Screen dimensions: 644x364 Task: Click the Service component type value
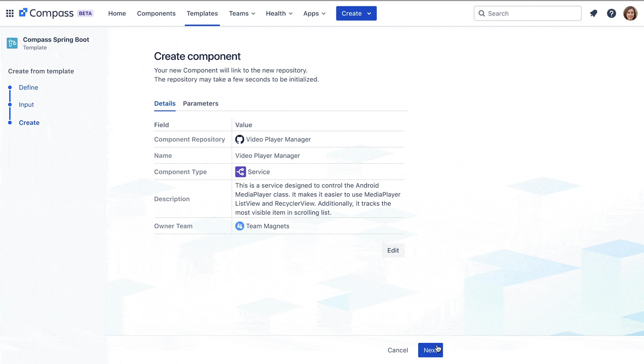[x=259, y=172]
